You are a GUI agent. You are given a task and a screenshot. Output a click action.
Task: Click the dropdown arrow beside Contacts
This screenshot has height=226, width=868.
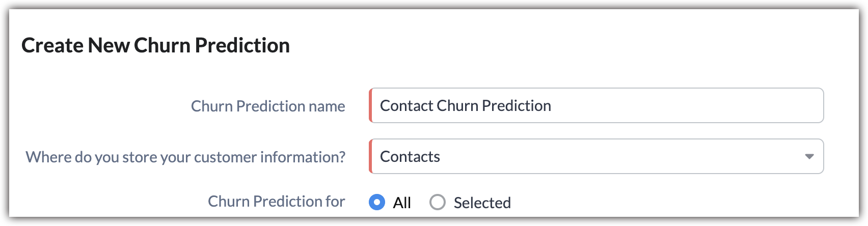pyautogui.click(x=809, y=157)
